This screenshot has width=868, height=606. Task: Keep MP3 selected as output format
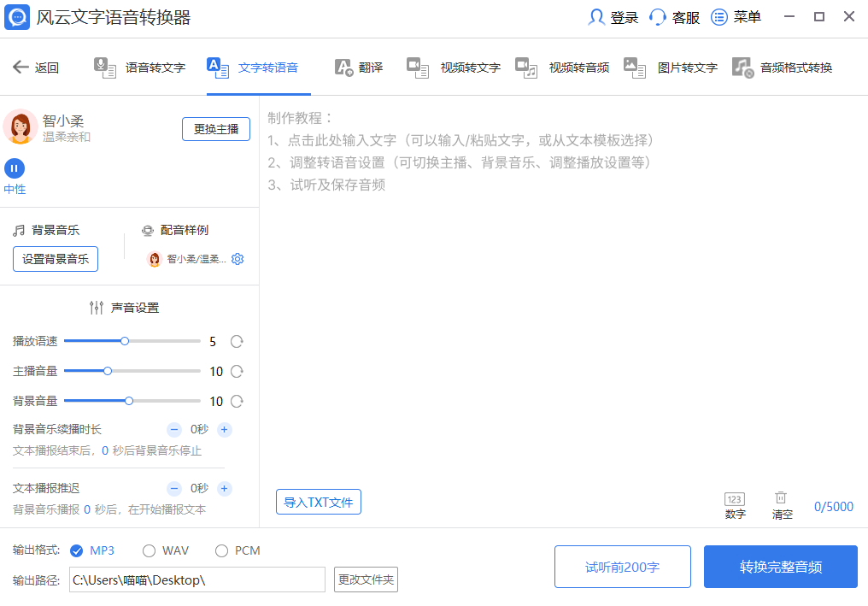pyautogui.click(x=76, y=550)
